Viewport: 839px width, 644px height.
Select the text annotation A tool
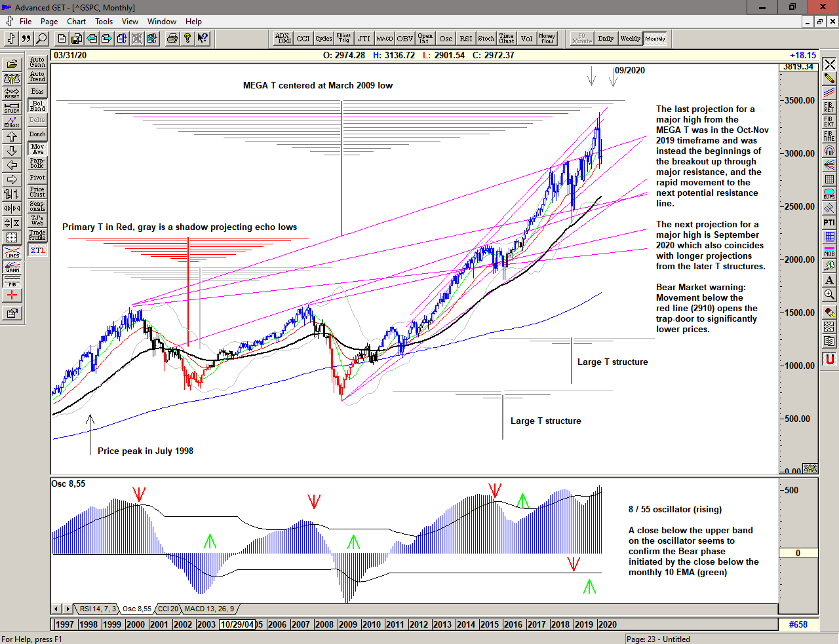[829, 280]
